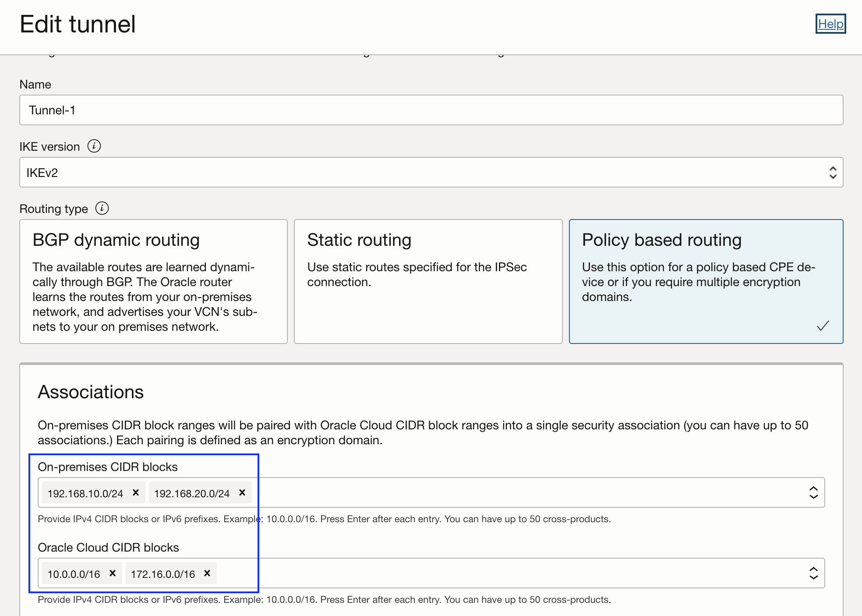Screen dimensions: 862x616
Task: Select the 192.168.10.0/24 chip
Action: coord(86,492)
